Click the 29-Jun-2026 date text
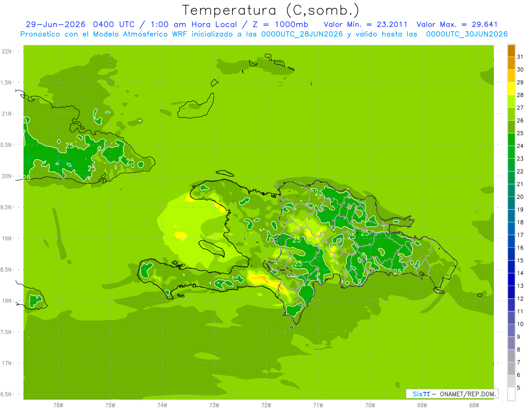Image resolution: width=532 pixels, height=411 pixels. 56,24
